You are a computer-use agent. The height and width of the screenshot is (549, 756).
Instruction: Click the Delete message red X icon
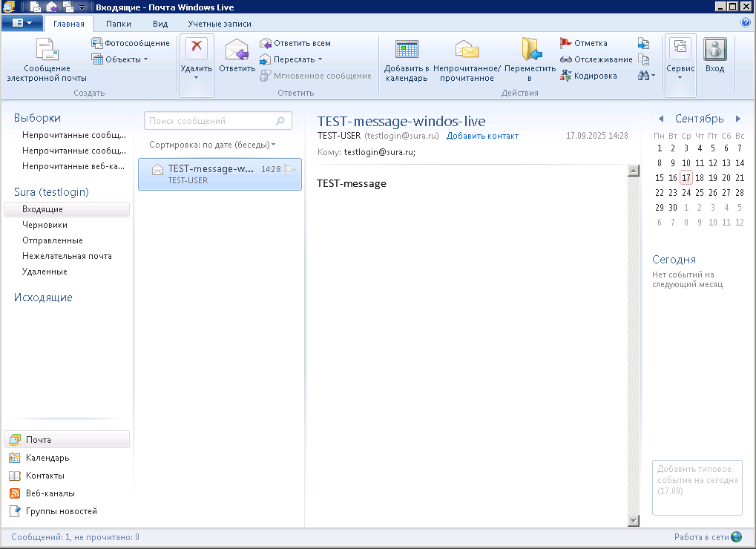197,47
